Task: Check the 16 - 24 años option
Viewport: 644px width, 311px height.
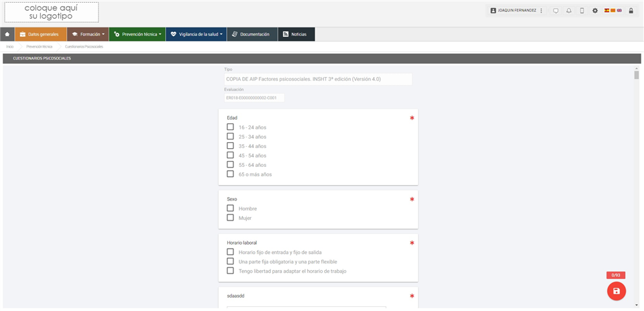Action: click(230, 127)
